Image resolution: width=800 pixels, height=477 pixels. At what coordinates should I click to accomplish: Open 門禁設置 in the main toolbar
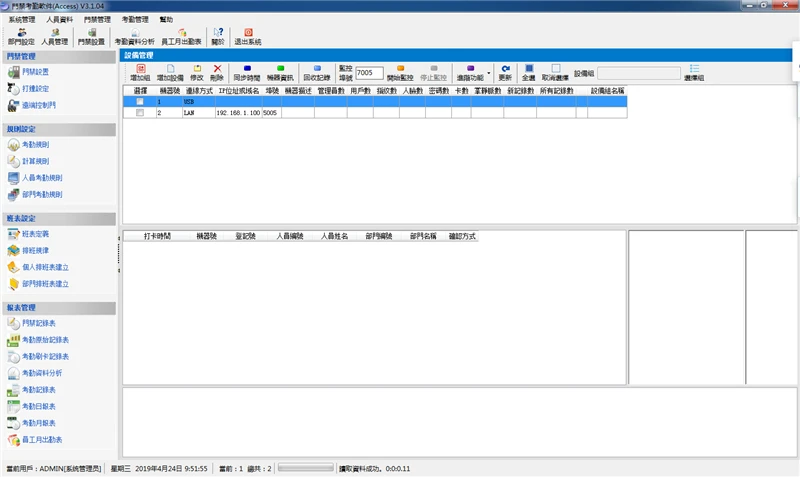point(91,37)
